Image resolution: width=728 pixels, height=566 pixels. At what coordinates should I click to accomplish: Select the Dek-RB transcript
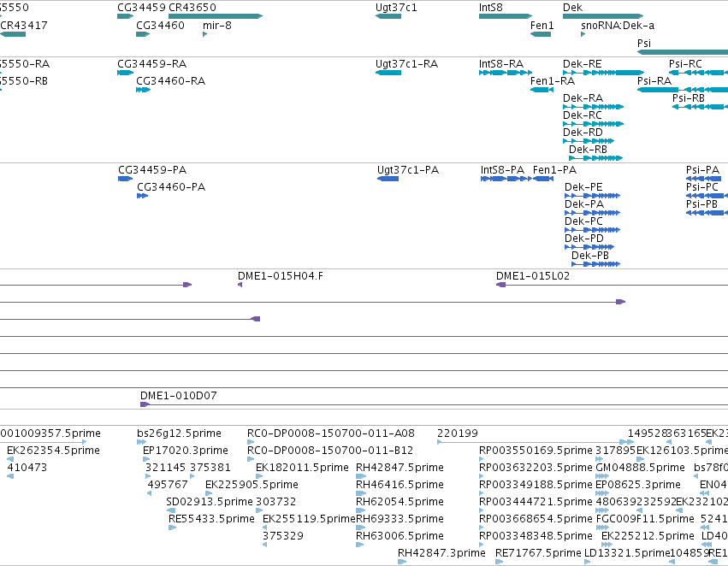(595, 158)
